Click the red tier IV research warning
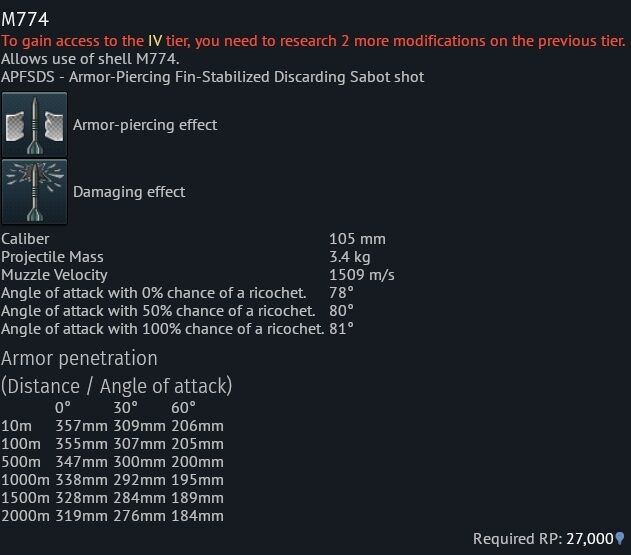 [313, 41]
